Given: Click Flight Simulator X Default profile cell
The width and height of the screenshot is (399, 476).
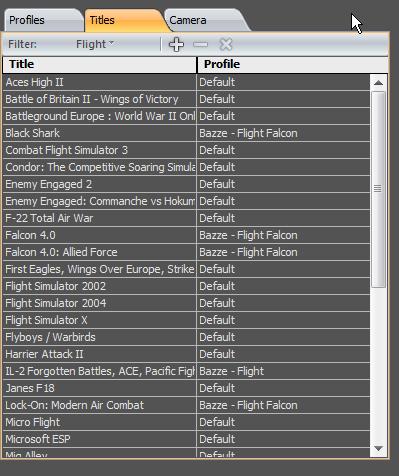Looking at the screenshot, I should pos(283,320).
